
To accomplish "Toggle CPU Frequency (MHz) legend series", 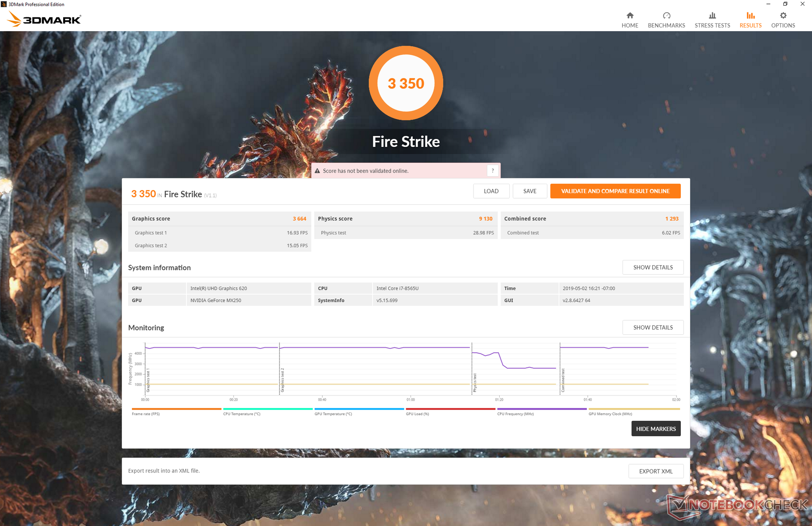I will tap(542, 412).
